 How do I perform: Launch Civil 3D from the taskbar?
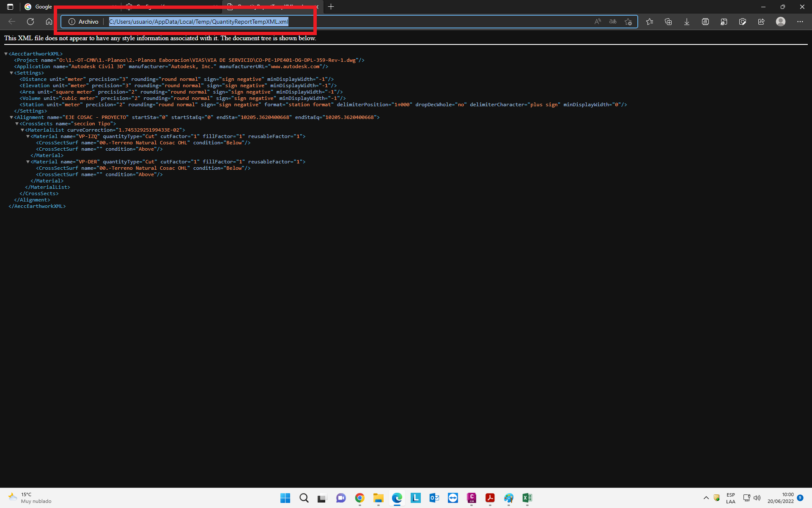pyautogui.click(x=472, y=498)
